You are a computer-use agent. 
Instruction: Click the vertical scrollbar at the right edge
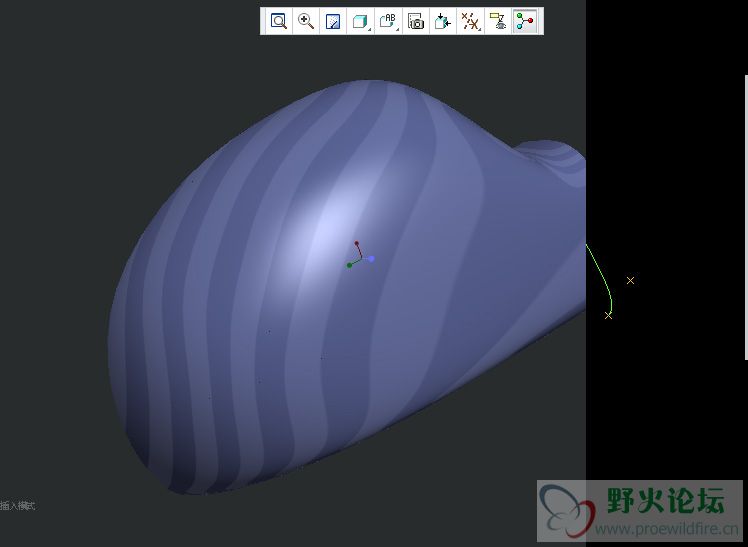[x=746, y=217]
